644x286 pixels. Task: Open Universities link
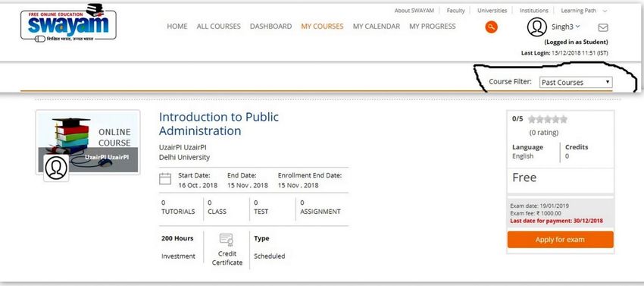pos(492,11)
